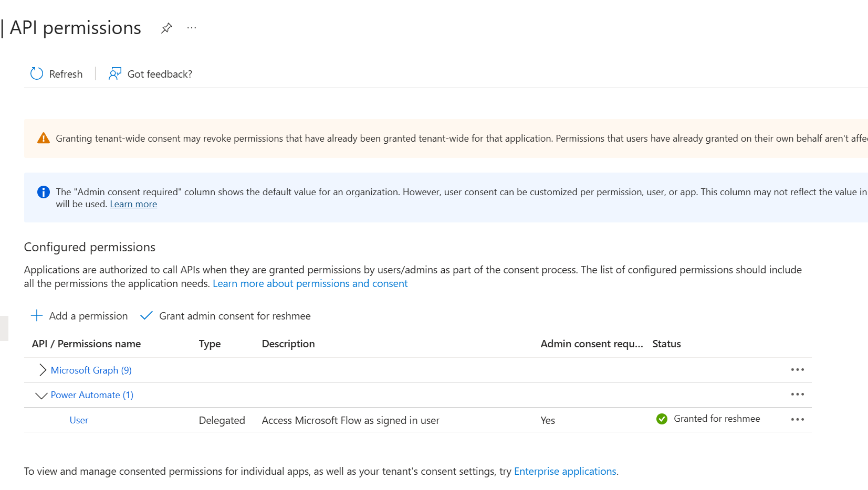Open the ellipsis menu next to the page title
The width and height of the screenshot is (868, 490).
pos(191,28)
